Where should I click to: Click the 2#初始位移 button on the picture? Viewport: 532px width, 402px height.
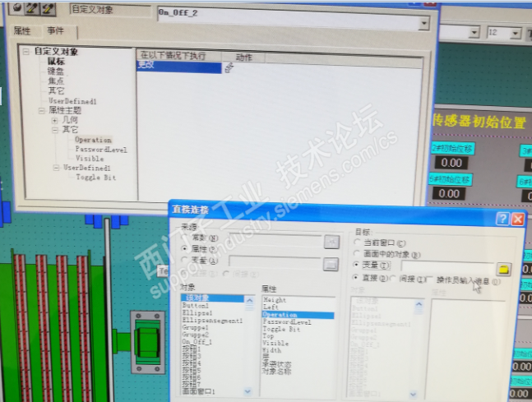(452, 149)
